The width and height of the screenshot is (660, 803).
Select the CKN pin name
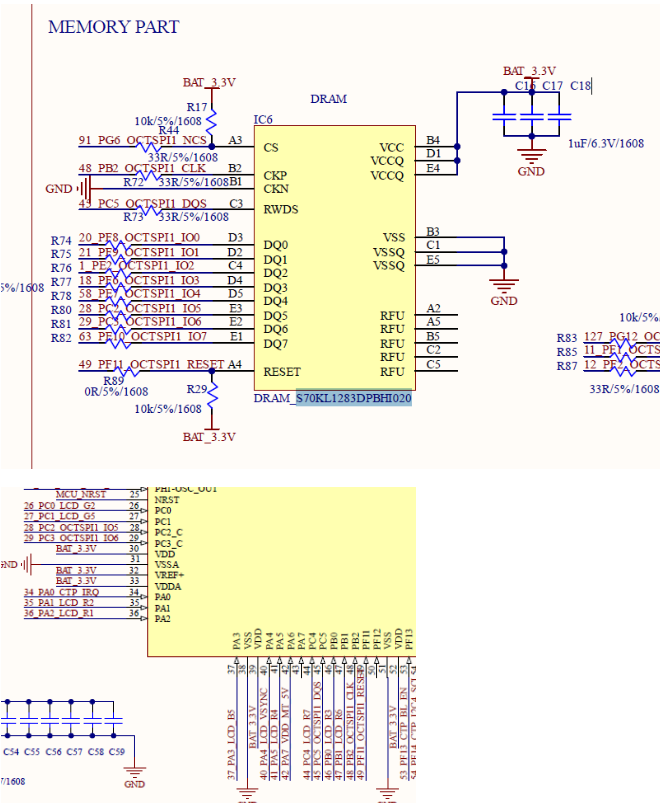coord(276,188)
